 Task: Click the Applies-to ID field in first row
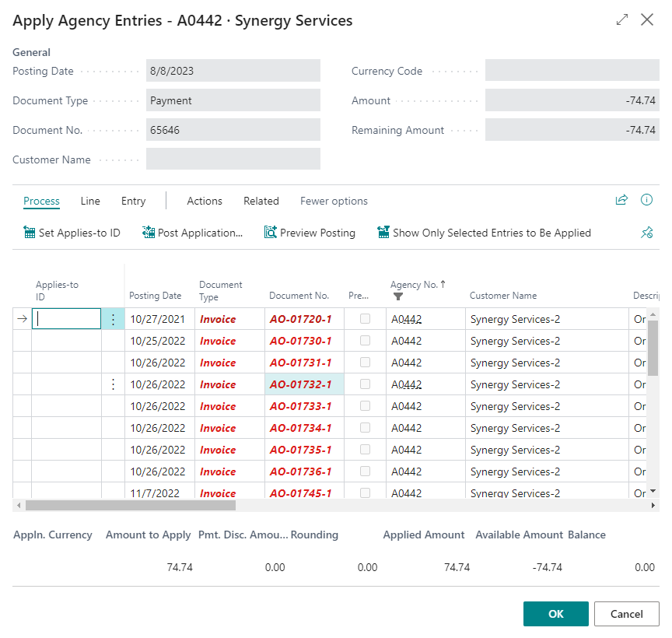tap(67, 319)
